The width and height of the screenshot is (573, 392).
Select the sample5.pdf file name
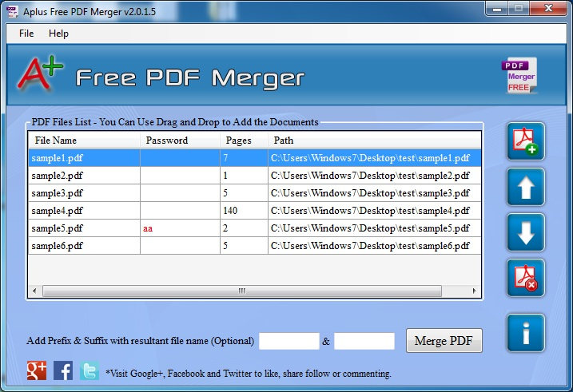coord(57,228)
